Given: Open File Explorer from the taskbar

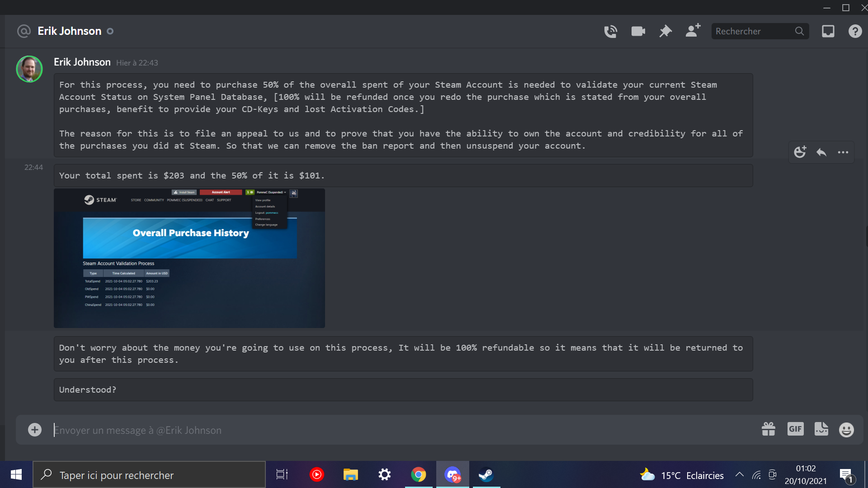Looking at the screenshot, I should (x=350, y=474).
